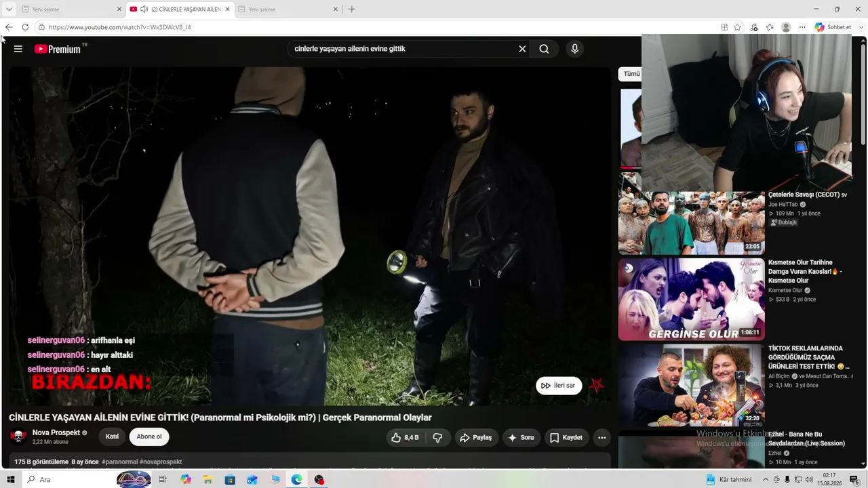The width and height of the screenshot is (868, 488).
Task: Switch to Microsoft Edge taskbar icon
Action: tap(296, 480)
